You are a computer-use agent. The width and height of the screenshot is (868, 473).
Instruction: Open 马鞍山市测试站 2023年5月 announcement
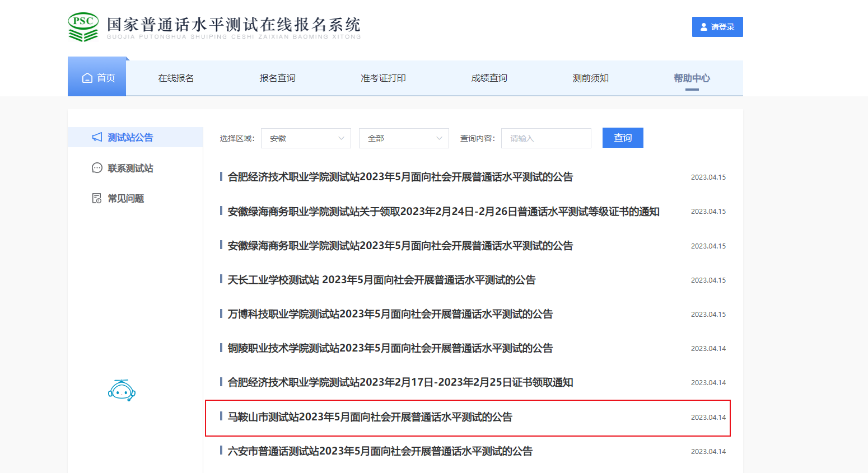pos(370,417)
